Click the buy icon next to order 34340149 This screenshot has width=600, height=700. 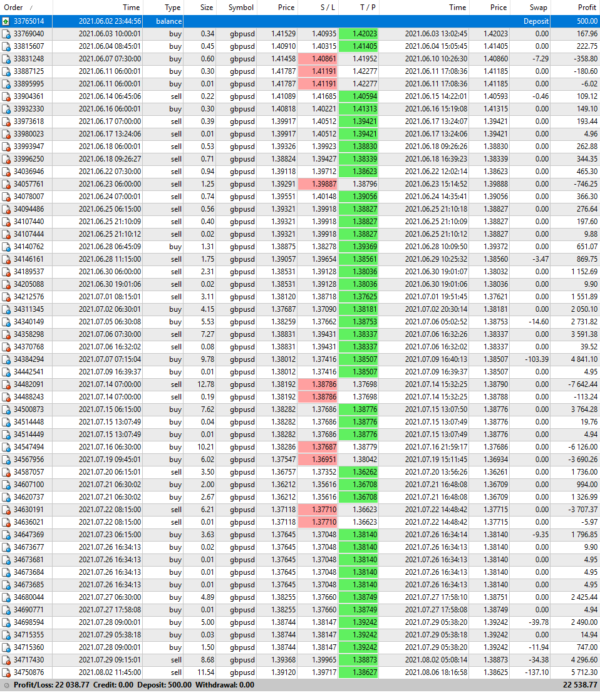click(6, 322)
